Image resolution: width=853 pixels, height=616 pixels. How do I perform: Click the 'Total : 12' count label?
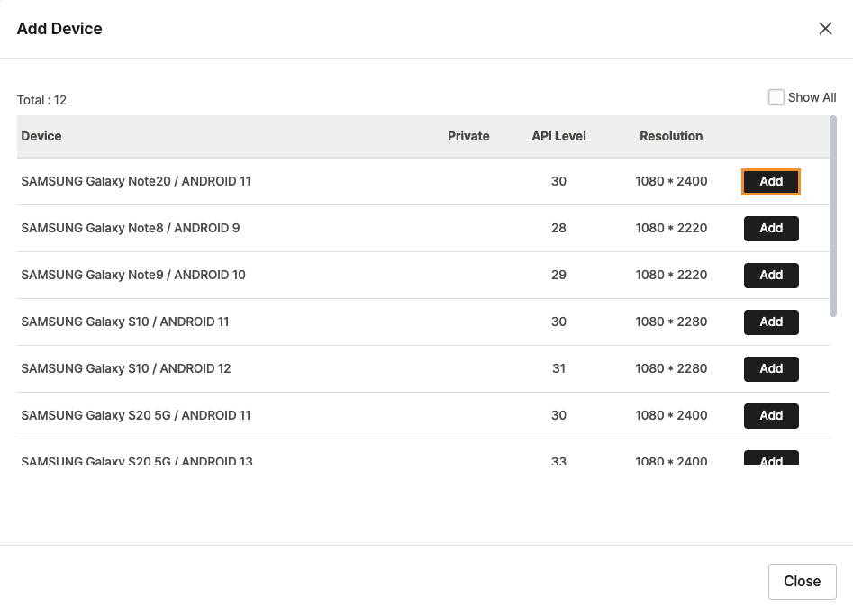42,100
